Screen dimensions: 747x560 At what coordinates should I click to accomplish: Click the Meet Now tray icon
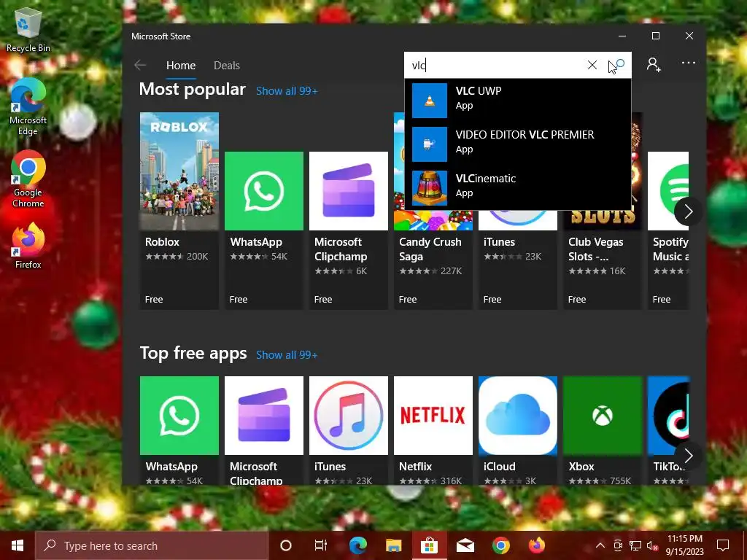tap(618, 545)
